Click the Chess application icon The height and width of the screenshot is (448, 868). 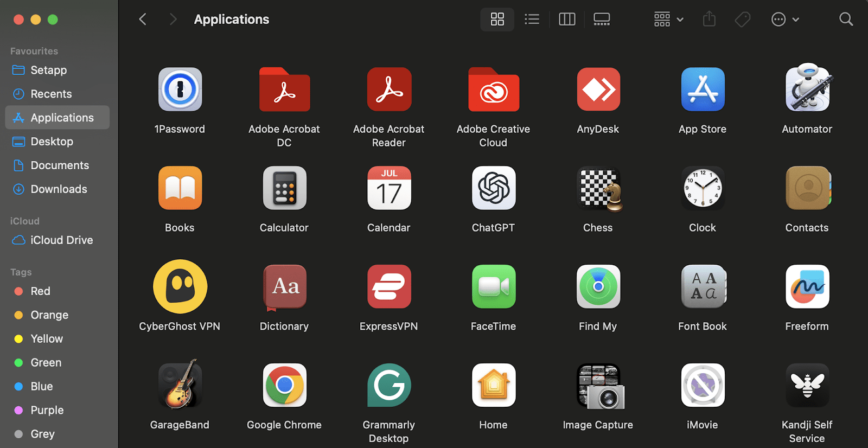[598, 188]
